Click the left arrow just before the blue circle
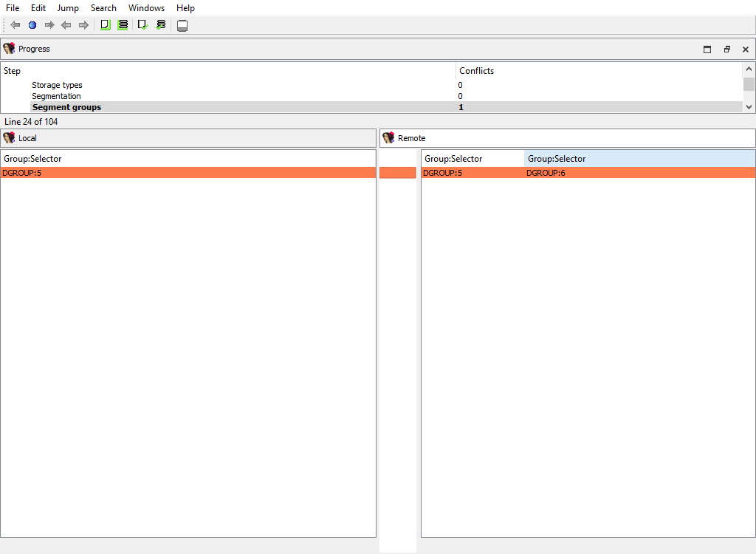Viewport: 756px width, 554px height. click(16, 25)
